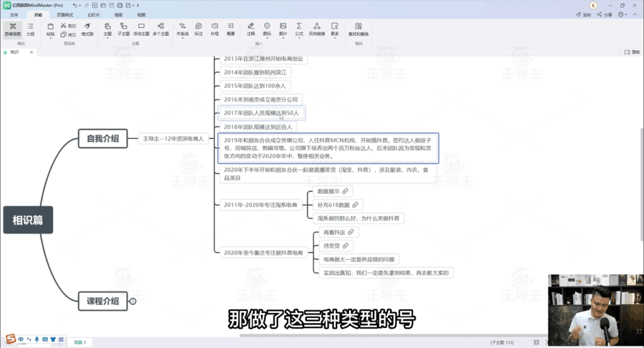Insert a Topic (主题)
The width and height of the screenshot is (644, 348).
point(107,30)
